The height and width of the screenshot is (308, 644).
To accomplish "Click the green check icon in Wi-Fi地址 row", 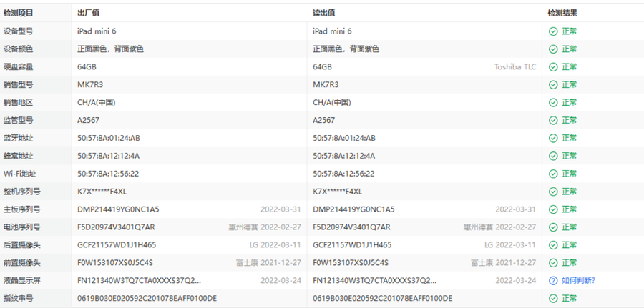I will tap(553, 174).
